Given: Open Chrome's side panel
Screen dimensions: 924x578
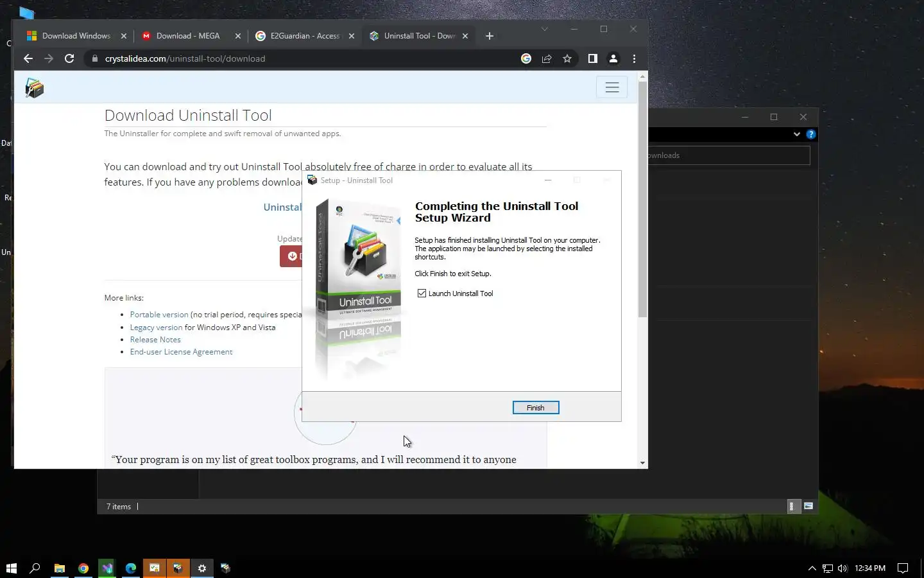Looking at the screenshot, I should point(593,58).
